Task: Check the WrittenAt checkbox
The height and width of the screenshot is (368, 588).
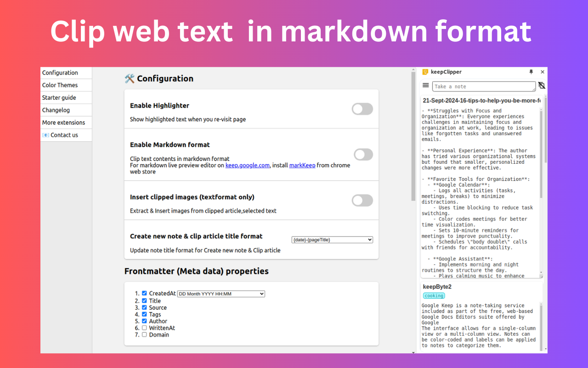Action: (x=144, y=328)
